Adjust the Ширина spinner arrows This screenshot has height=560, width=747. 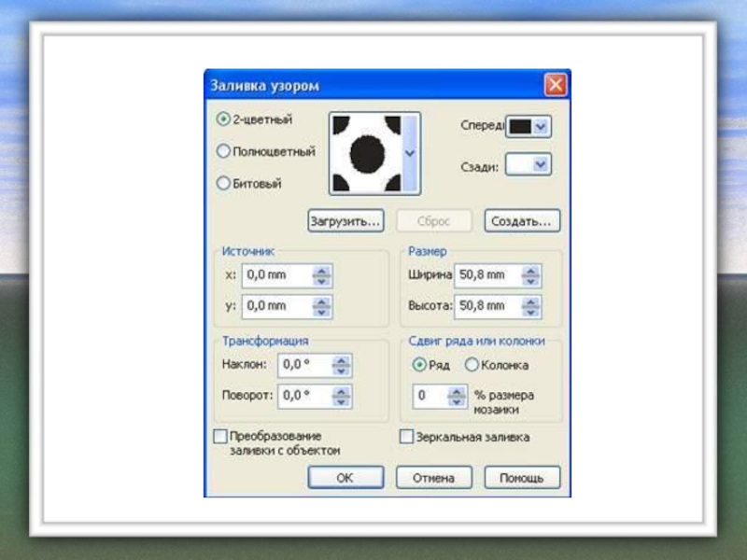coord(530,275)
